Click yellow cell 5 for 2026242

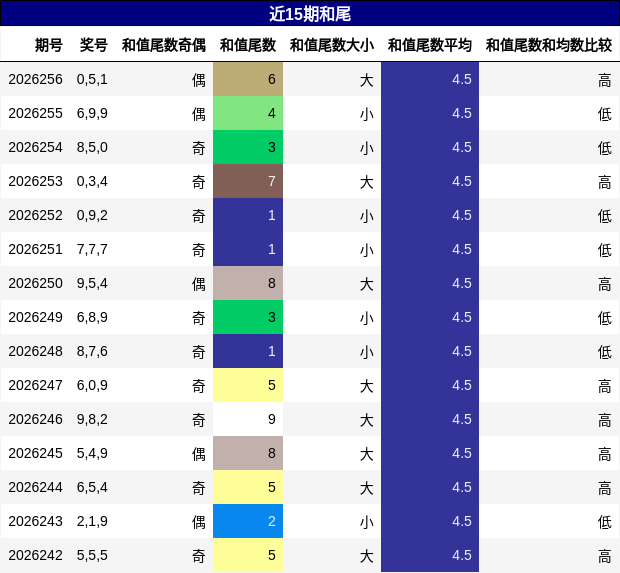tap(248, 555)
